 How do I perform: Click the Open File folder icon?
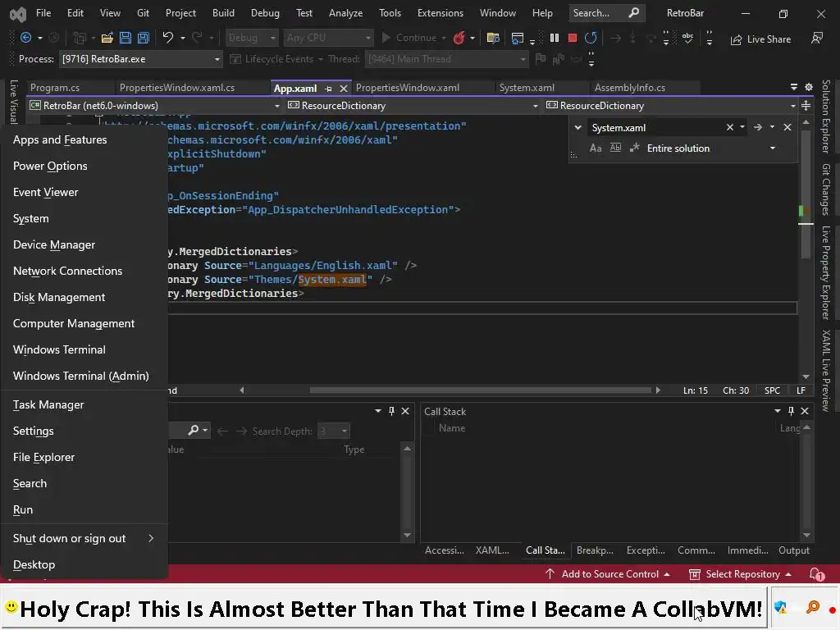pos(107,38)
